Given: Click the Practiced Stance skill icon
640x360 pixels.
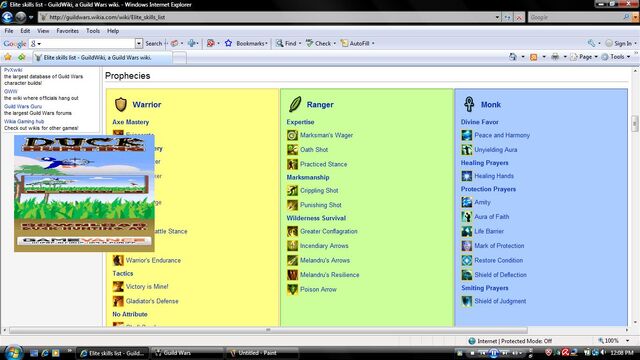Looking at the screenshot, I should coord(292,164).
